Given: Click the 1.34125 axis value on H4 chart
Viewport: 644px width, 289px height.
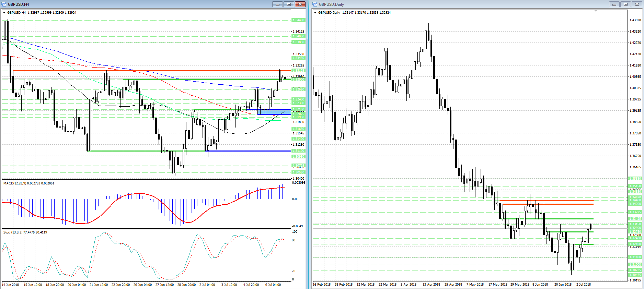Looking at the screenshot, I should click(298, 32).
